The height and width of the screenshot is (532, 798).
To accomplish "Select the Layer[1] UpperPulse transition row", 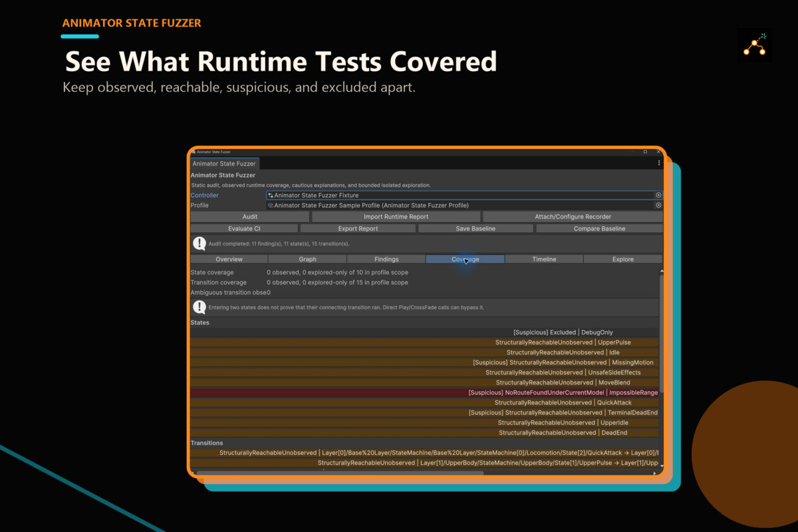I will tap(424, 463).
